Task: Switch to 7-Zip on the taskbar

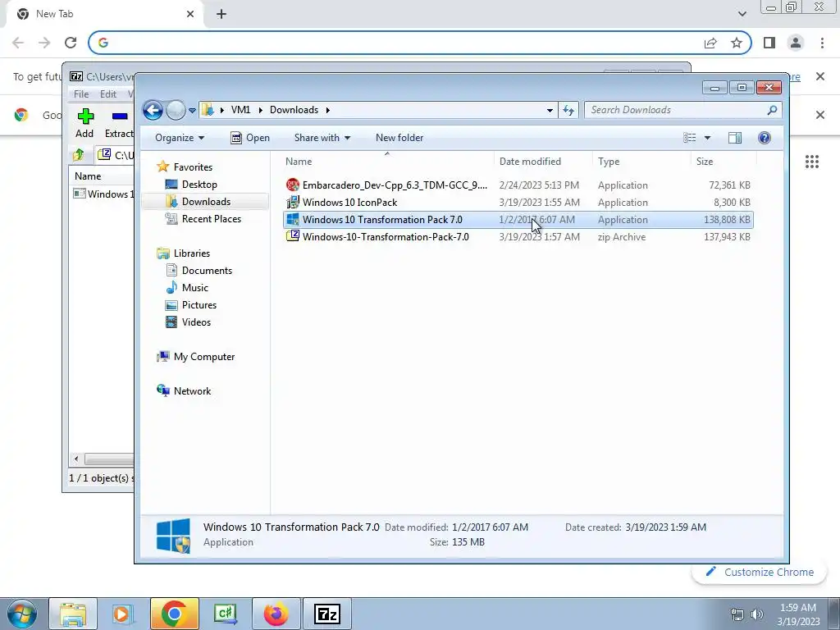Action: click(326, 614)
